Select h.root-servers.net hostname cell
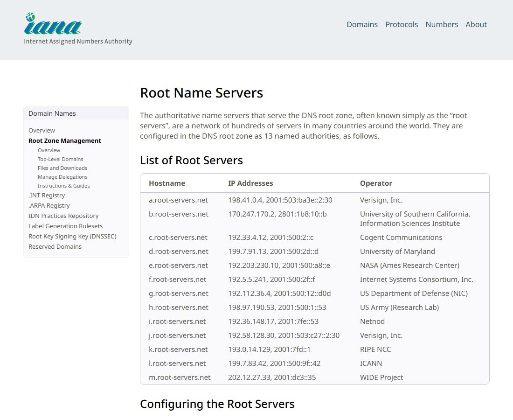513x420 pixels. (x=178, y=308)
